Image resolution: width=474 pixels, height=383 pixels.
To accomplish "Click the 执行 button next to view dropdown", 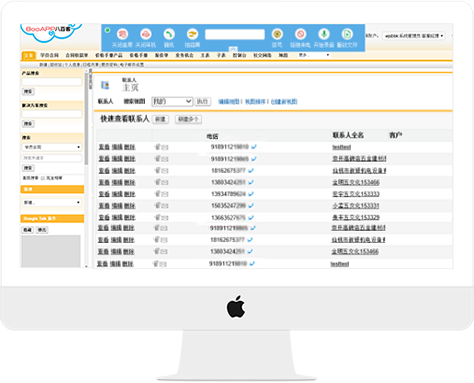I will (203, 101).
